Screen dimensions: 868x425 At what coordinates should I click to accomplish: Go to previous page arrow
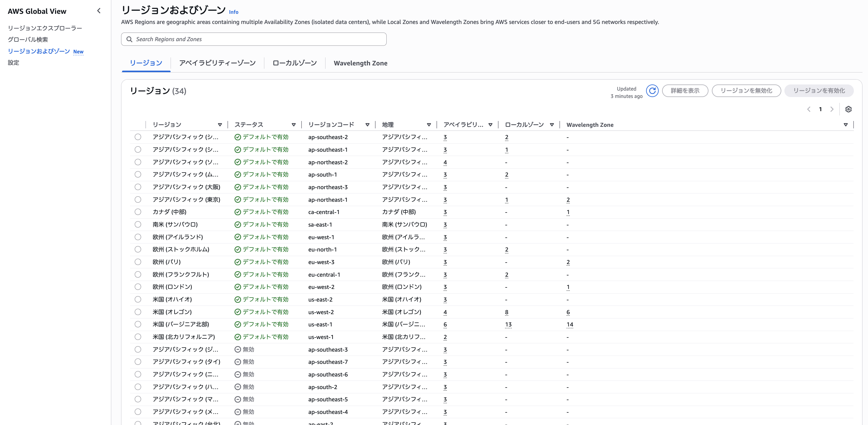click(x=809, y=109)
